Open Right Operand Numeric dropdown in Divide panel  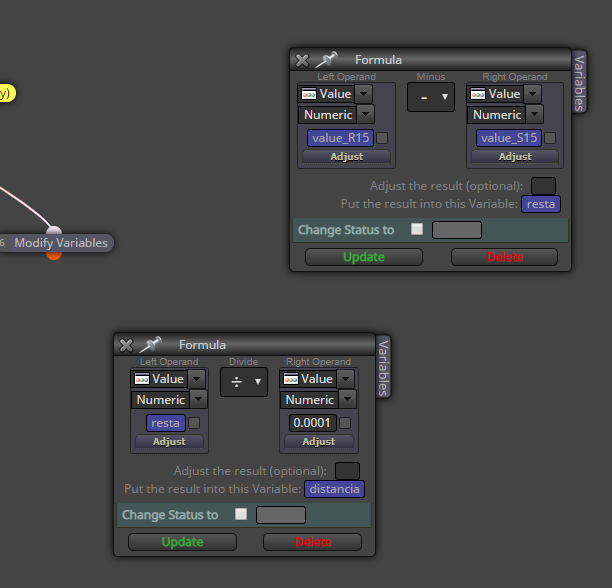(347, 399)
